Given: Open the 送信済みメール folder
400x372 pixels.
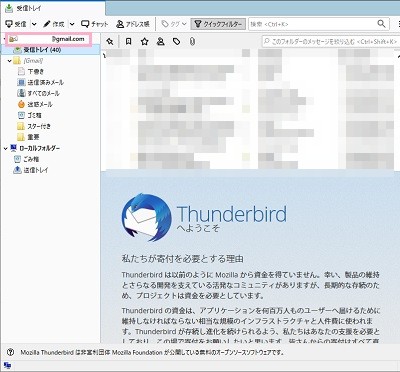Looking at the screenshot, I should click(x=40, y=83).
